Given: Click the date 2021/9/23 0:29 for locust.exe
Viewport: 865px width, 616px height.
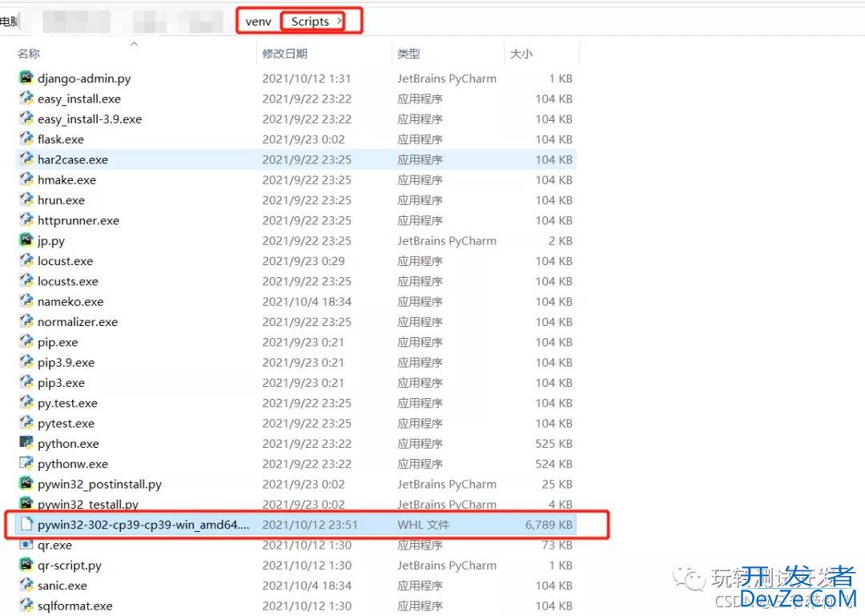Looking at the screenshot, I should tap(304, 260).
